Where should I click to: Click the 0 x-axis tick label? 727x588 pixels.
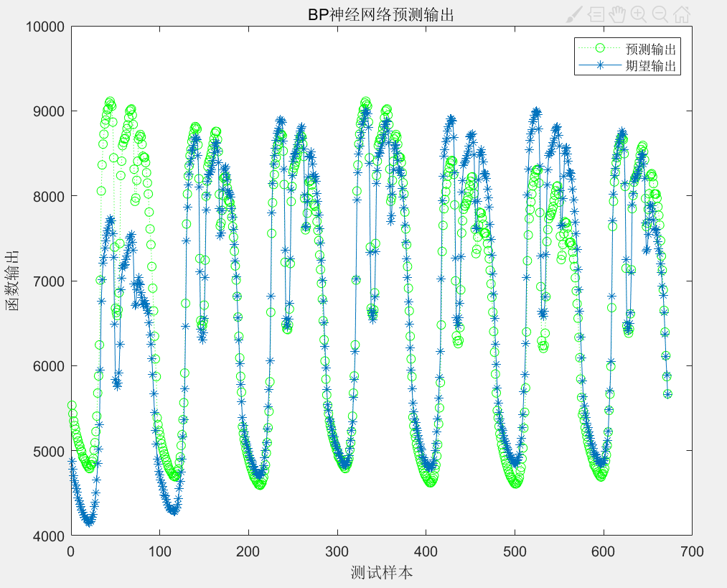coord(70,551)
